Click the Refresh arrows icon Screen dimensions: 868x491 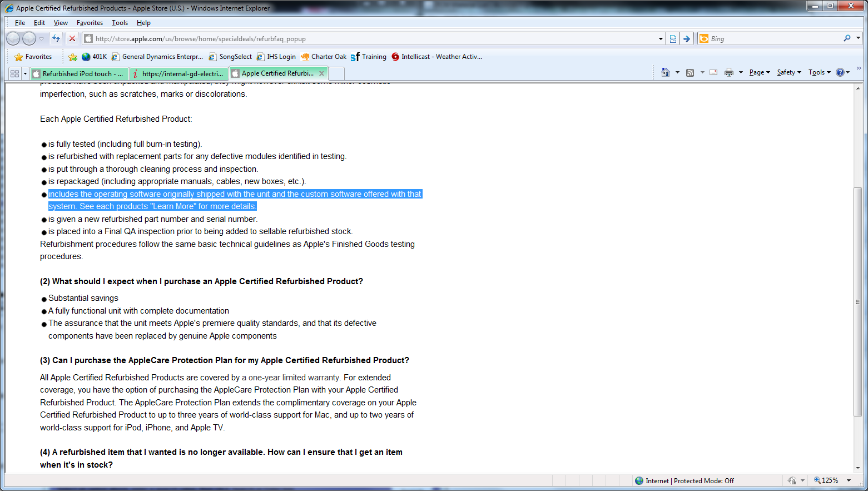[x=56, y=38]
